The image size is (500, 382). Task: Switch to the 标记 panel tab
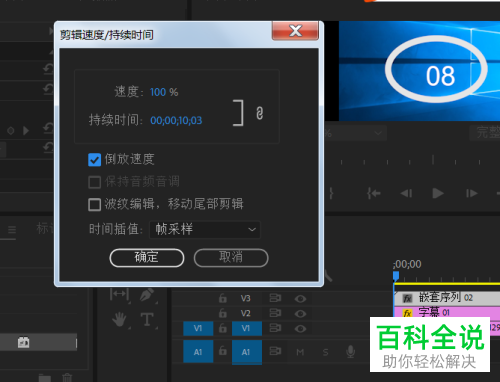[44, 229]
